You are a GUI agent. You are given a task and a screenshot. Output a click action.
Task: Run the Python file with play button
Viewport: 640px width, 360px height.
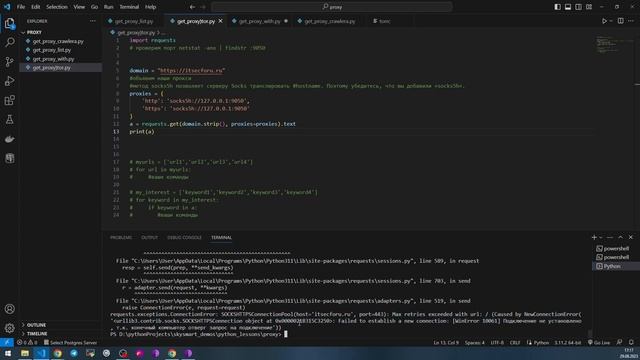604,21
